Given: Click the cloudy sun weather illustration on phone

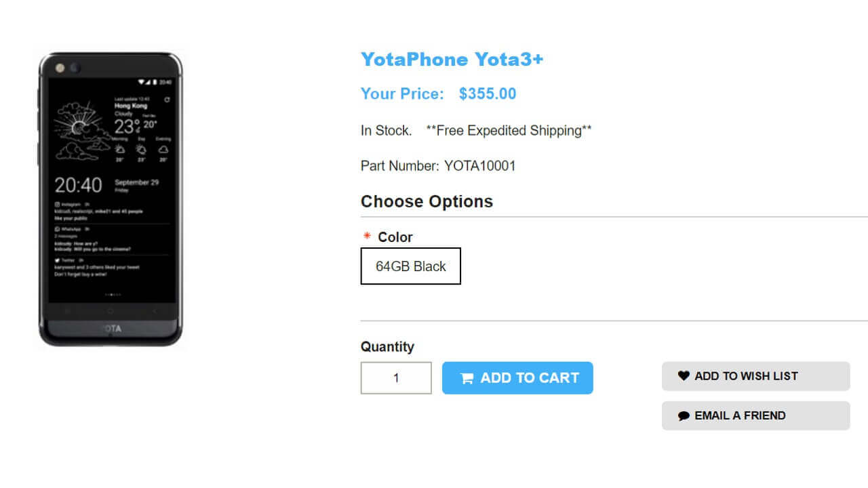Looking at the screenshot, I should [81, 129].
